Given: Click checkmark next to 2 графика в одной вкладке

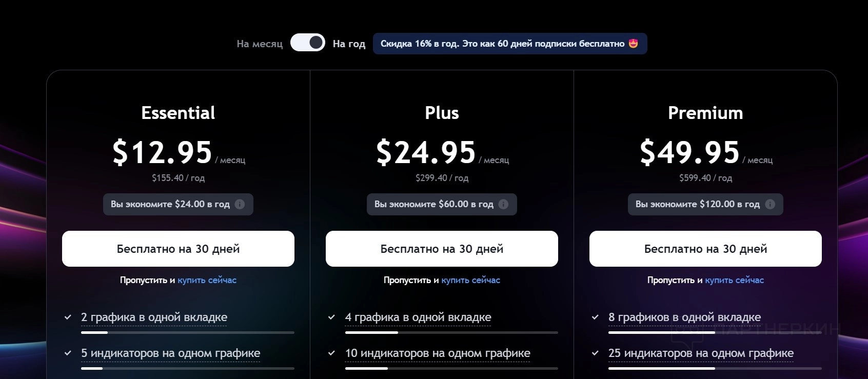Looking at the screenshot, I should tap(68, 317).
